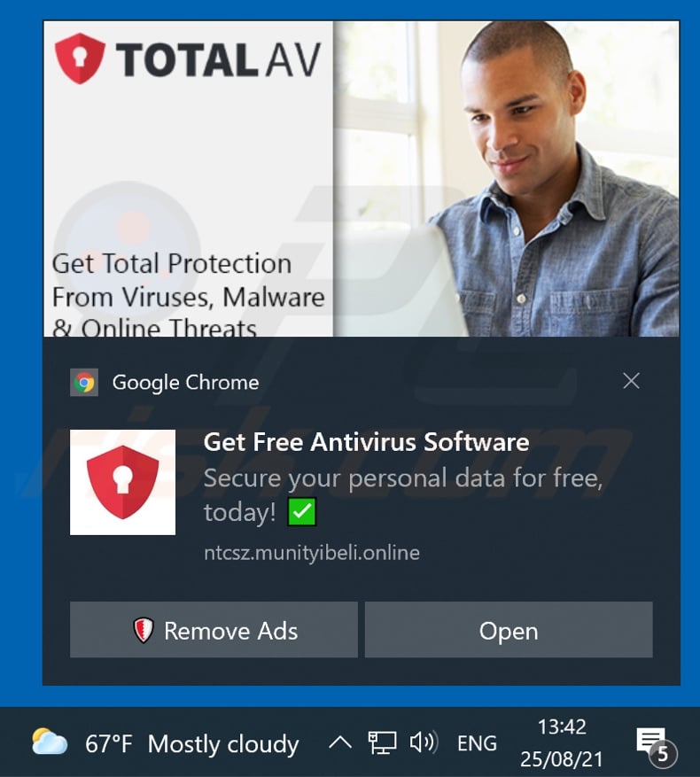Click the volume speaker icon
The width and height of the screenshot is (700, 777).
[x=424, y=742]
